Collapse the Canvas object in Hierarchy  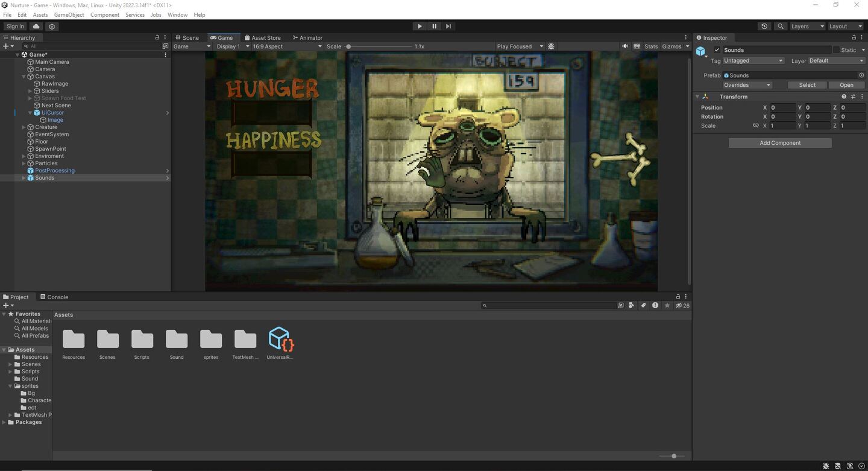coord(24,77)
